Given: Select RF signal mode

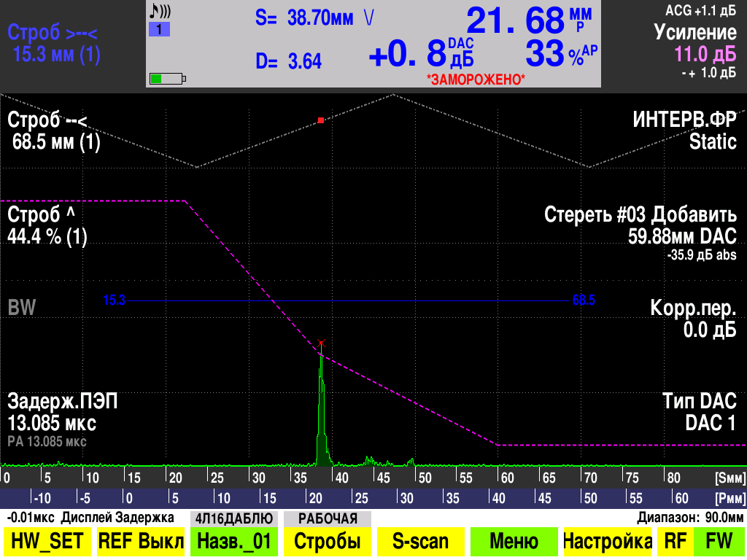Looking at the screenshot, I should 675,542.
